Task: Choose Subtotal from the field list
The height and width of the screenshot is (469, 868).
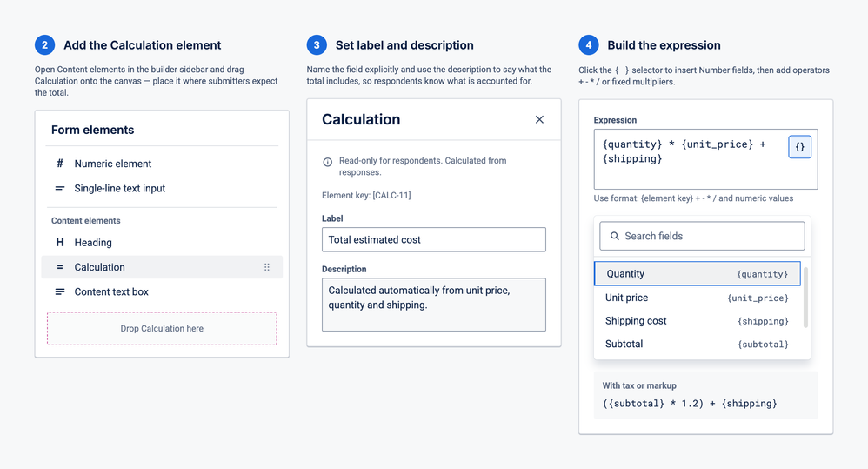Action: point(697,344)
